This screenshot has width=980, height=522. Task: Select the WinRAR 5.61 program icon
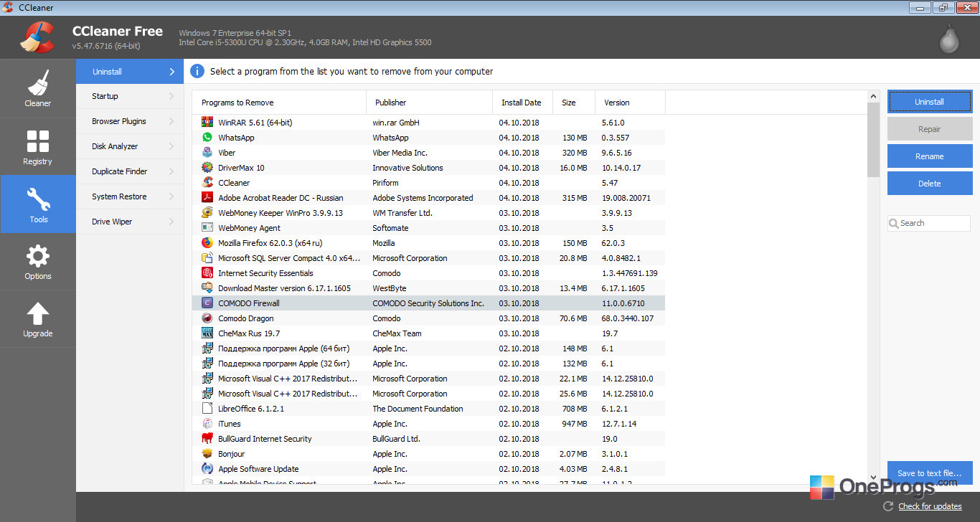click(x=207, y=123)
